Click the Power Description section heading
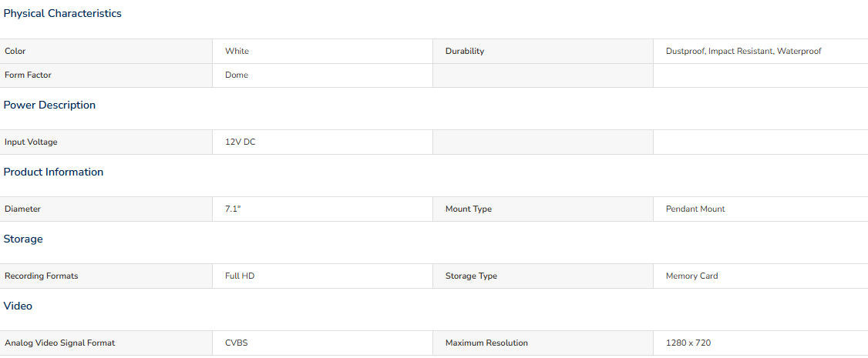Screen dimensions: 868x358 click(x=49, y=105)
